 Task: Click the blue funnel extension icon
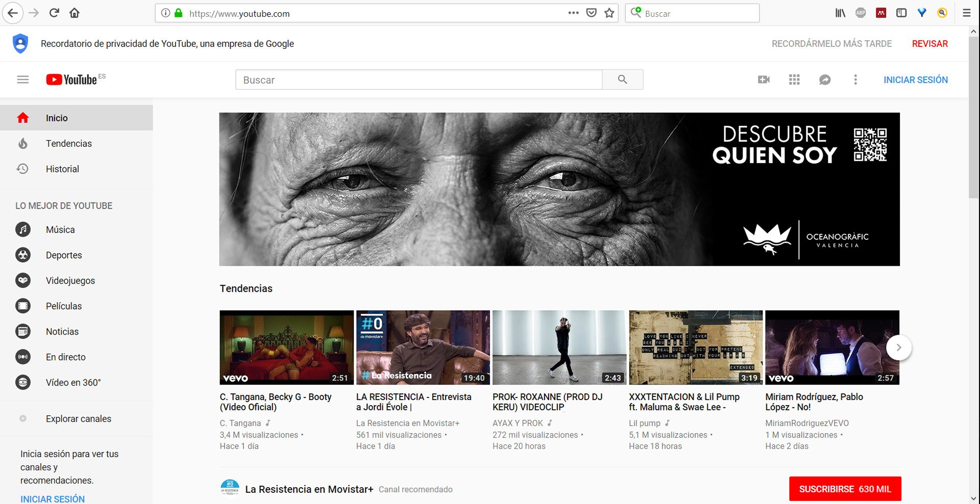coord(922,13)
